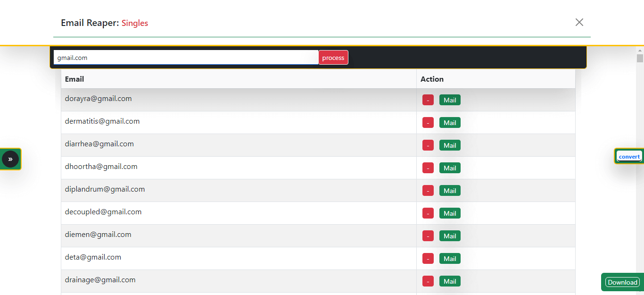Delete diarrhea@gmail.com row via minus icon
The height and width of the screenshot is (295, 644).
428,145
